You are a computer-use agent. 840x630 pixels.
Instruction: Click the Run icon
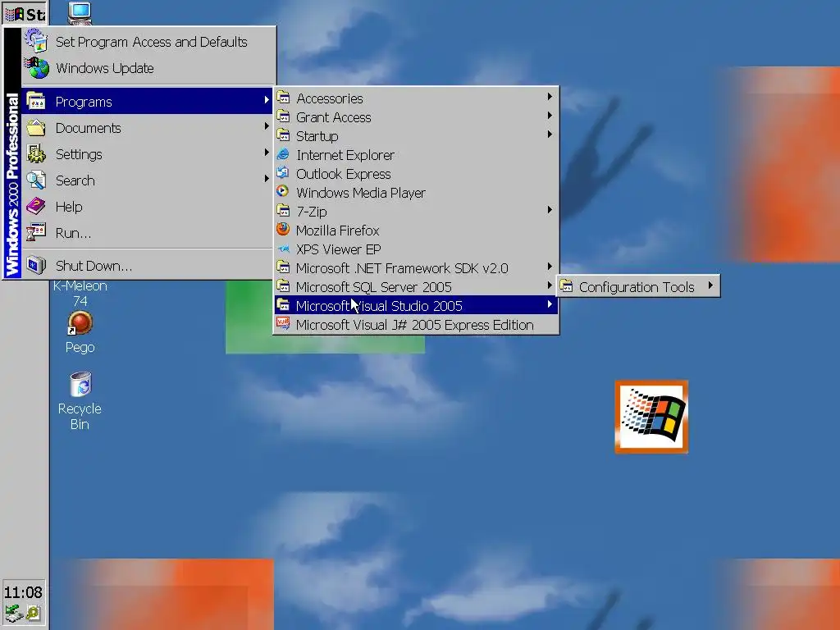(x=36, y=232)
